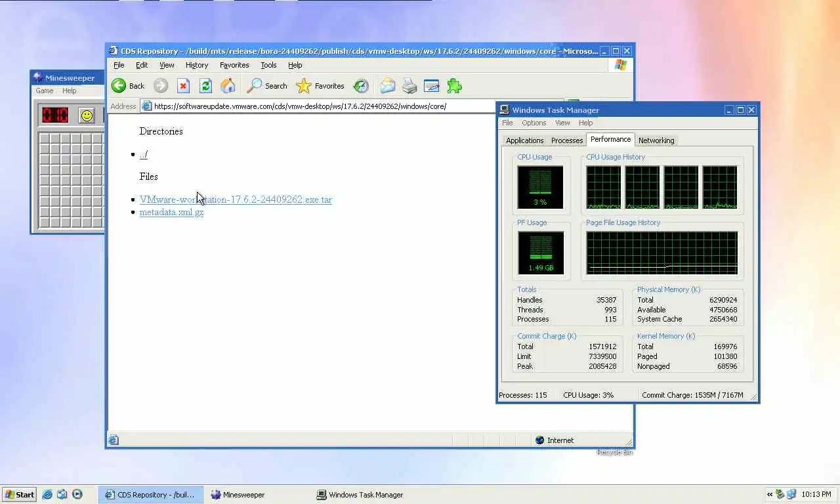Click the Edit page toolbar icon
This screenshot has height=504, width=840.
pyautogui.click(x=431, y=86)
